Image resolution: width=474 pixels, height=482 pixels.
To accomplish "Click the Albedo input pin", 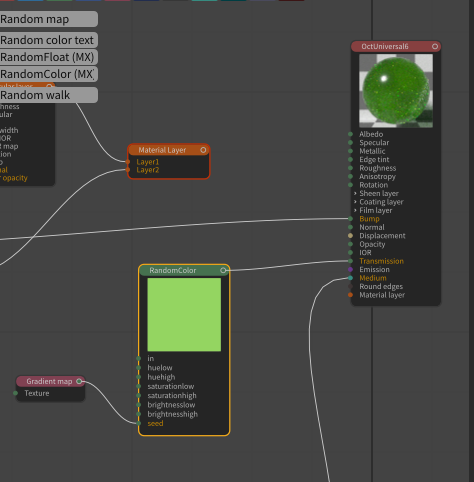I will [350, 134].
